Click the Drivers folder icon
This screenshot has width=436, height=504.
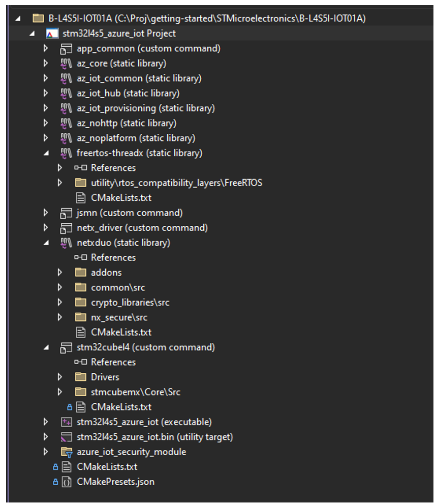coord(80,377)
